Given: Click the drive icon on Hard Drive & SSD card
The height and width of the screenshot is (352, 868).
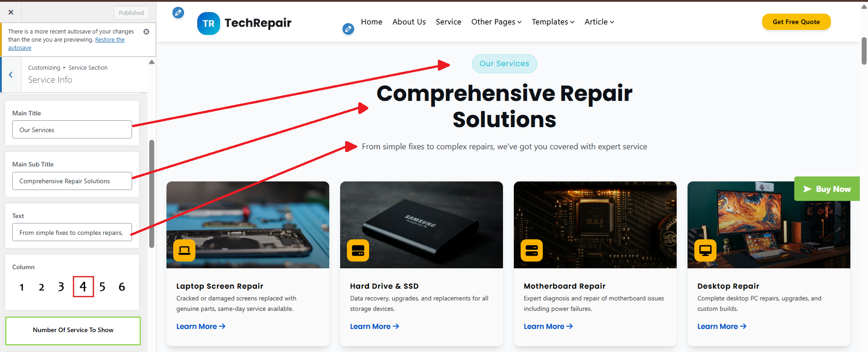Looking at the screenshot, I should pos(358,250).
